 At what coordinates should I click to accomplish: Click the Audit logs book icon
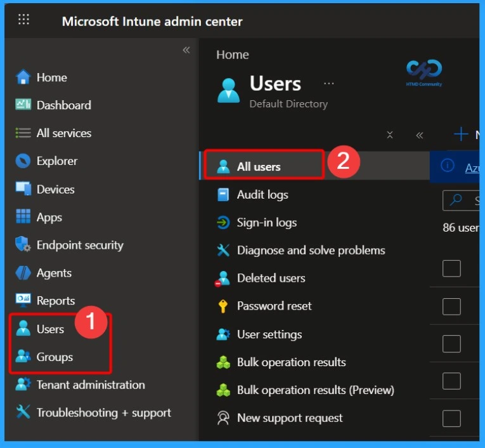[x=223, y=195]
